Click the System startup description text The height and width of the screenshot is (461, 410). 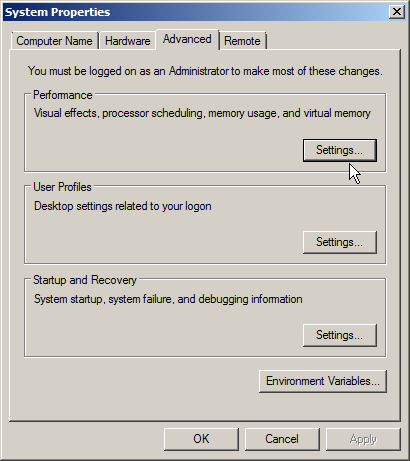click(168, 299)
